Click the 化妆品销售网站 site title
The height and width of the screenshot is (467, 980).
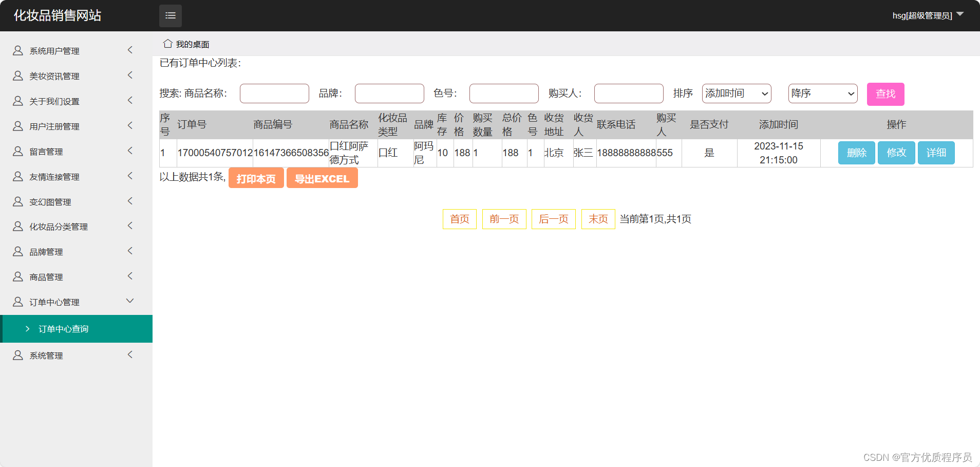(x=58, y=15)
